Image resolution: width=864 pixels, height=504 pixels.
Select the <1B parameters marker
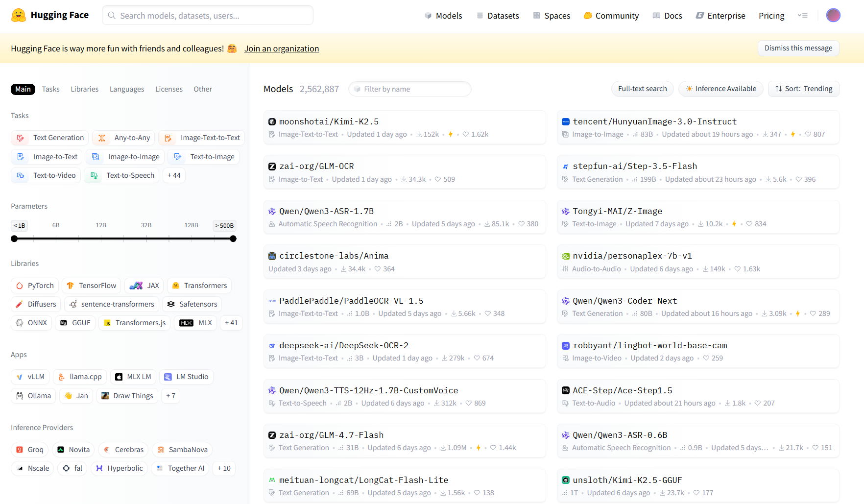(x=19, y=225)
